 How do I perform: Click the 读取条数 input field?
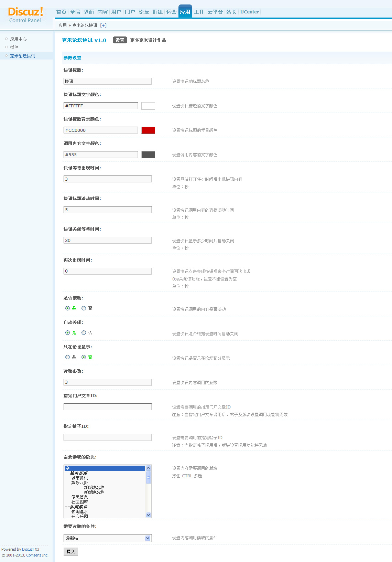(108, 382)
